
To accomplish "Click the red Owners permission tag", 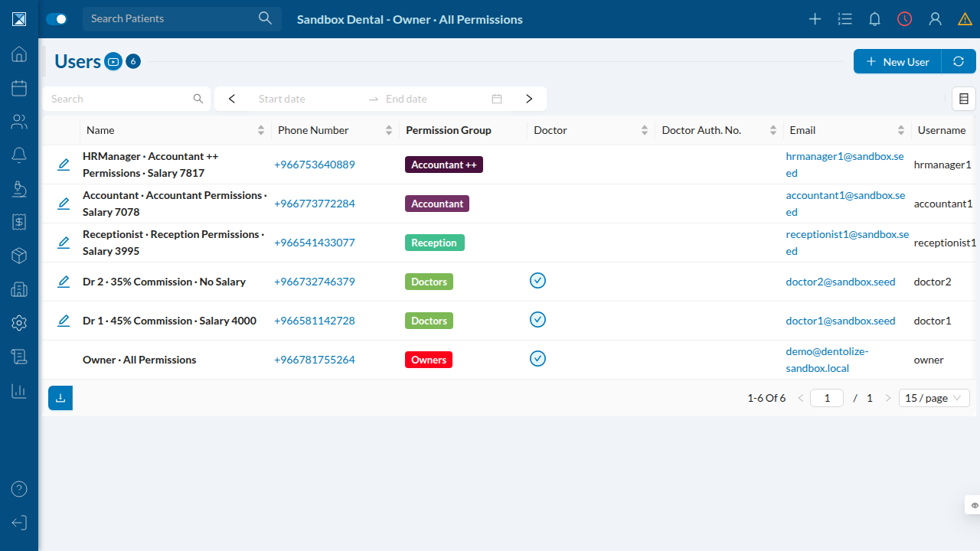I will (x=429, y=360).
